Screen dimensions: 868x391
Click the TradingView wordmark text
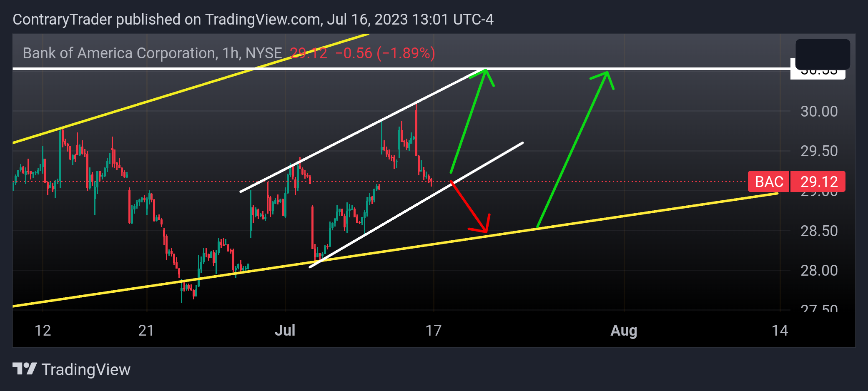[x=86, y=369]
